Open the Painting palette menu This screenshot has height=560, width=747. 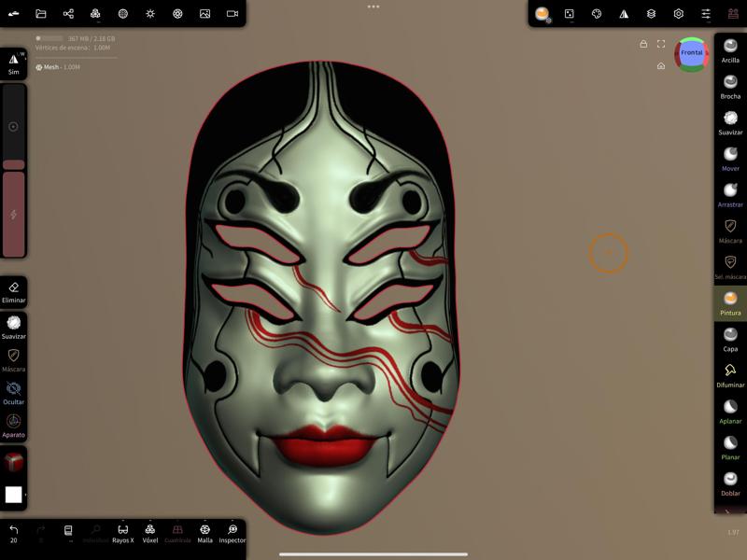(x=597, y=14)
